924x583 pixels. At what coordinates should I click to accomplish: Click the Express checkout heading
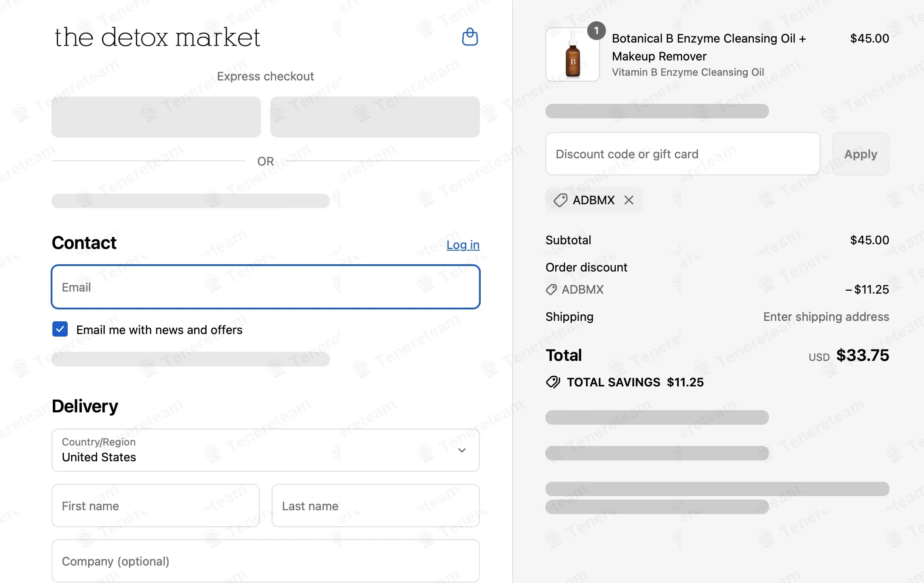[x=265, y=76]
